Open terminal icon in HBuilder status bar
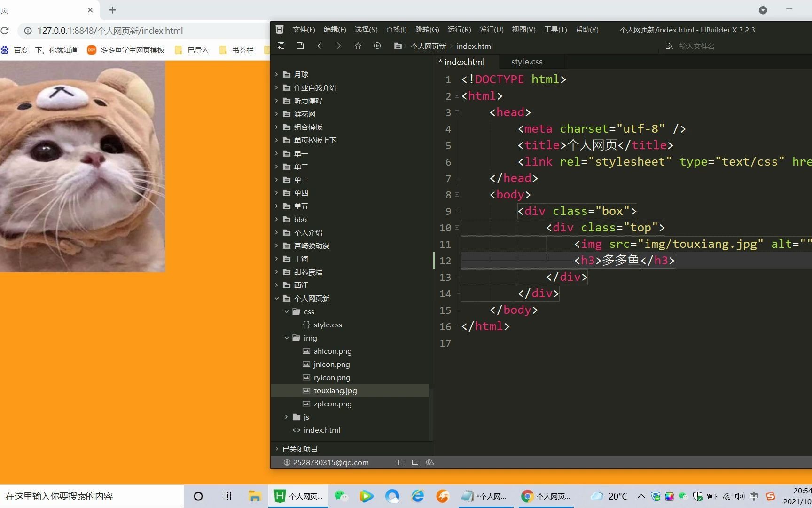 pyautogui.click(x=415, y=462)
